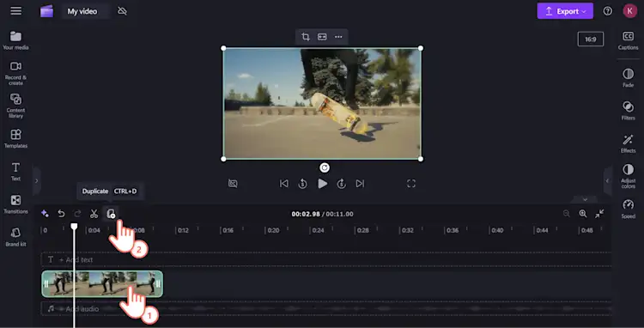Click the AI sparkle icon in timeline toolbar
Screen dimensions: 644x328
click(45, 214)
